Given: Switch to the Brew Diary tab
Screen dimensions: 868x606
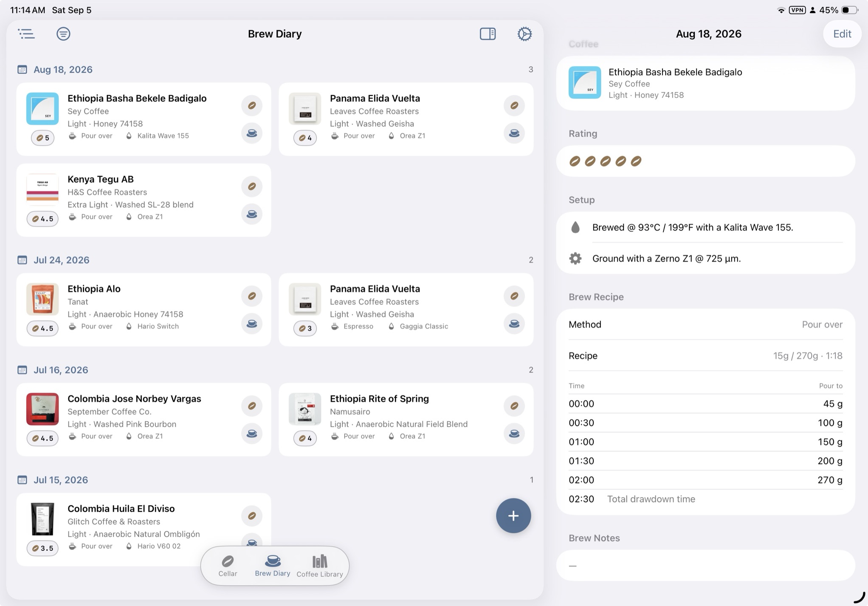Looking at the screenshot, I should point(273,566).
